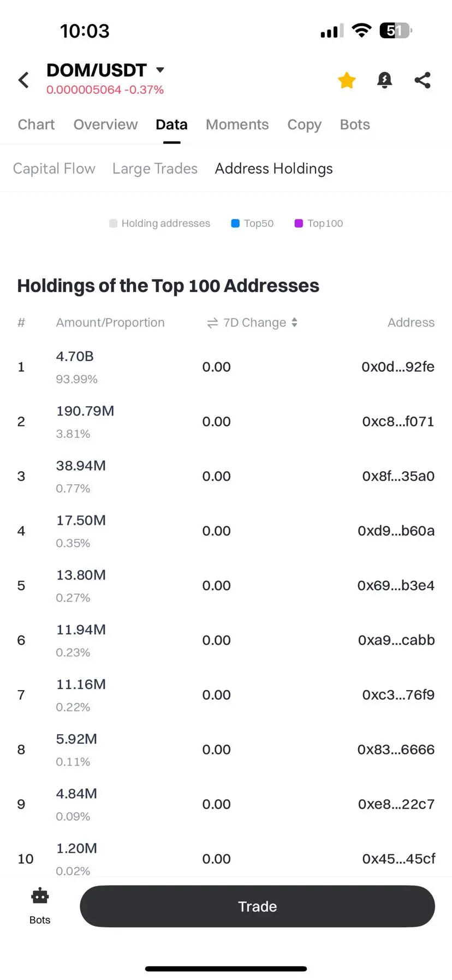
Task: Tap the share icon
Action: pyautogui.click(x=423, y=80)
